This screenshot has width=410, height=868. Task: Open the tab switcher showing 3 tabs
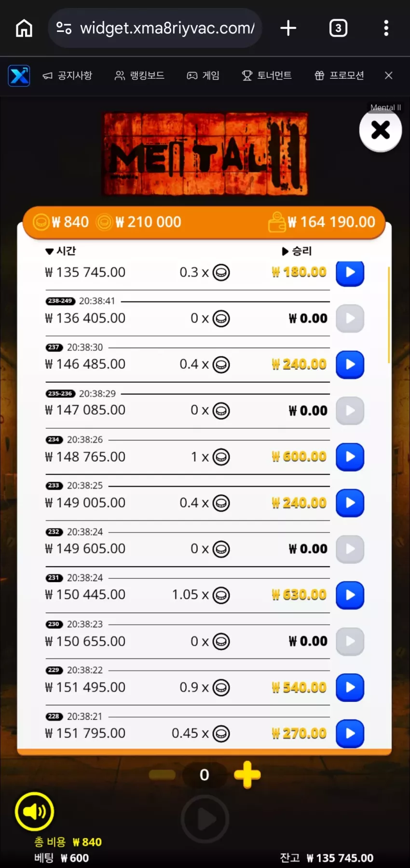pyautogui.click(x=338, y=28)
